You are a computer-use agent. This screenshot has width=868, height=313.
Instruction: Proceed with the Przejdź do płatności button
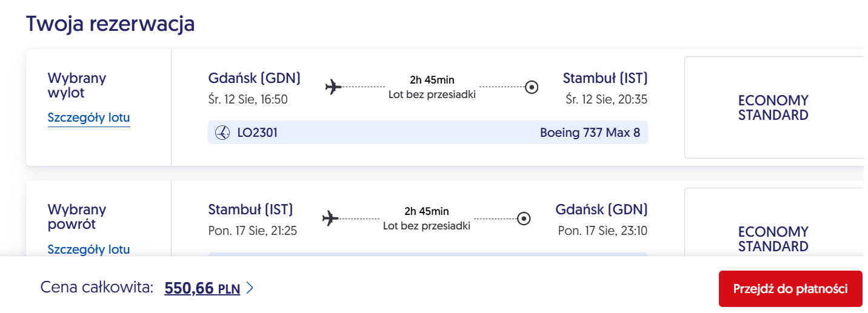click(790, 289)
